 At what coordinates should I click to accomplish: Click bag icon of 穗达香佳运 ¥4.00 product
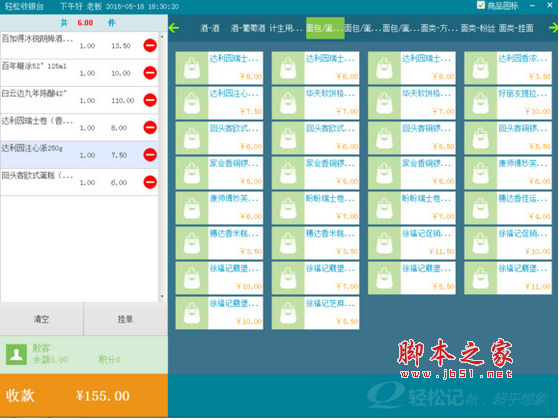(x=481, y=208)
